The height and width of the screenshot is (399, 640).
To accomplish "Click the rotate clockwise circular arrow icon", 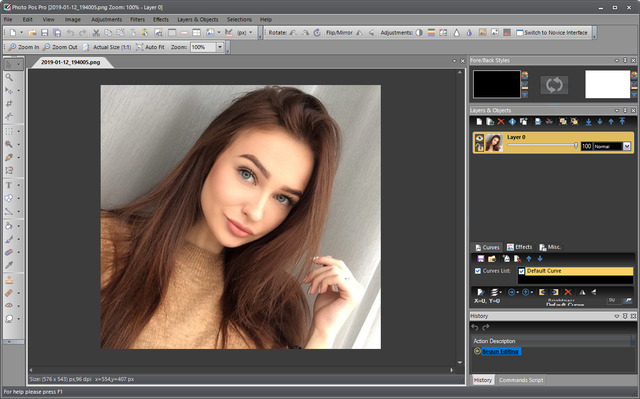I will pos(317,33).
